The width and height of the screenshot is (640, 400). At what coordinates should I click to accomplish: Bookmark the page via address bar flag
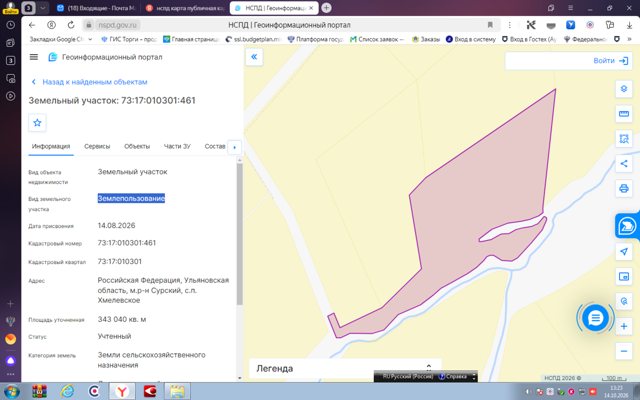click(490, 25)
